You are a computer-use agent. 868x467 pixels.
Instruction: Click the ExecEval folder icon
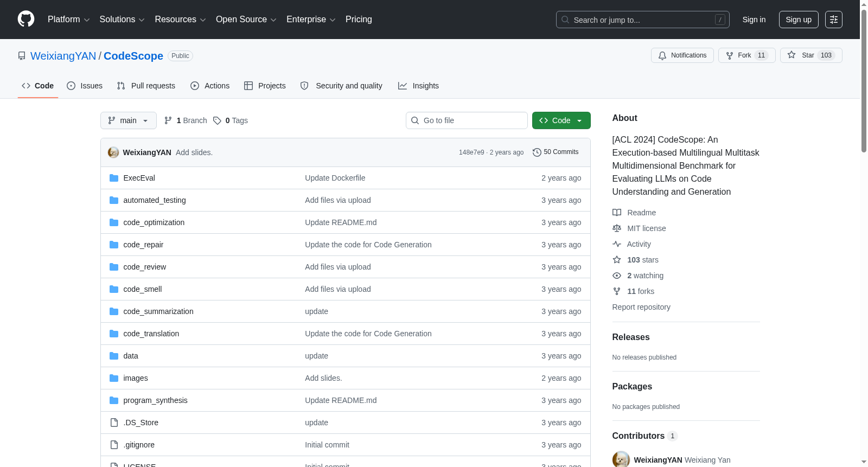point(114,178)
